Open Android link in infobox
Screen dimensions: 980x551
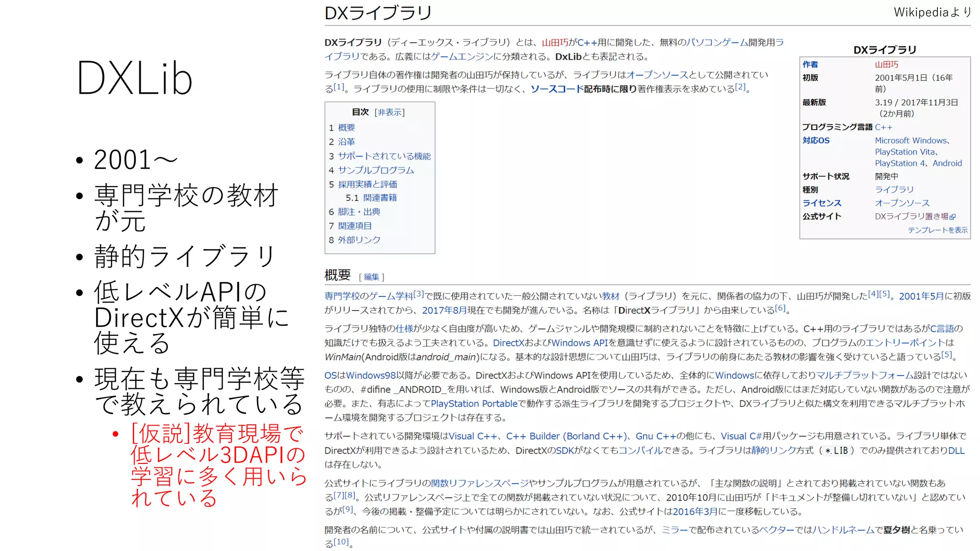947,163
